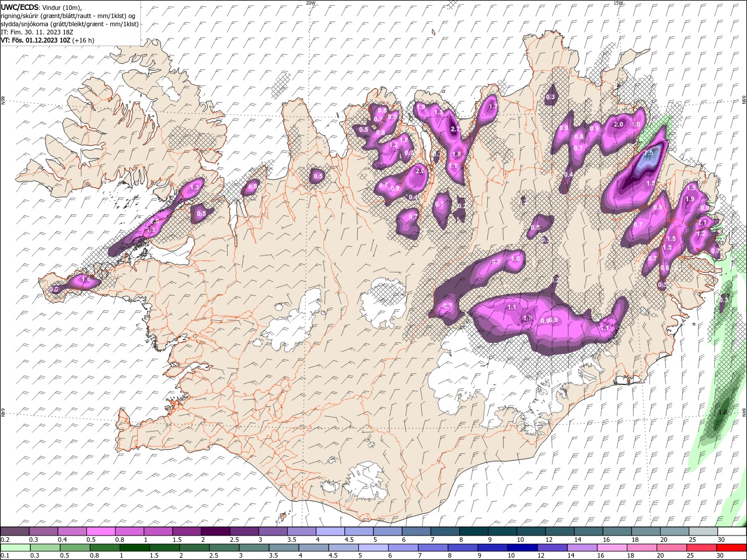Click the 'slydda/snjókoma' line in the header
747x560 pixels.
click(69, 24)
